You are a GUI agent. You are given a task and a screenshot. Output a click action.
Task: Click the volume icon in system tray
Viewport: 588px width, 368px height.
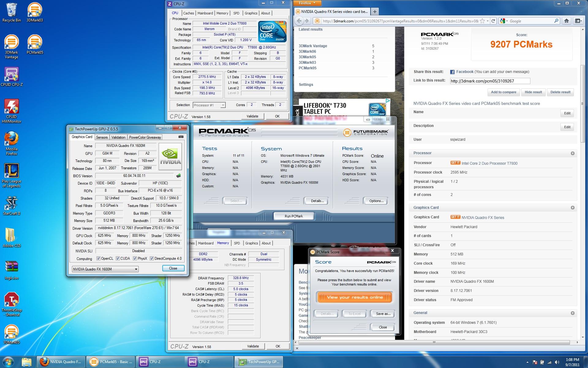pos(557,362)
